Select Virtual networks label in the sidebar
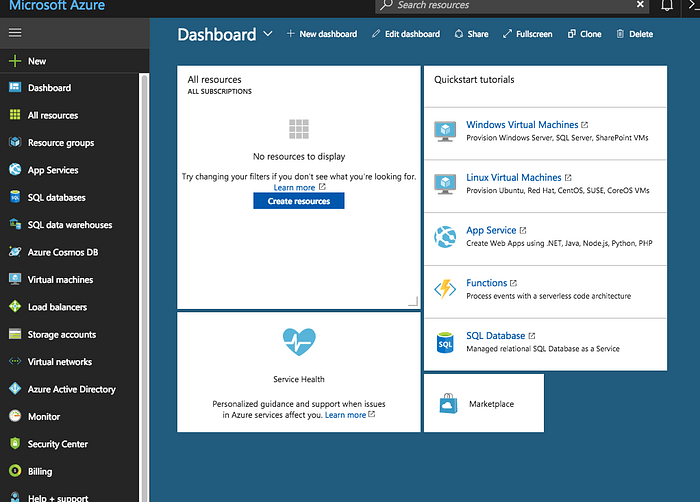Viewport: 700px width, 502px height. 60,362
